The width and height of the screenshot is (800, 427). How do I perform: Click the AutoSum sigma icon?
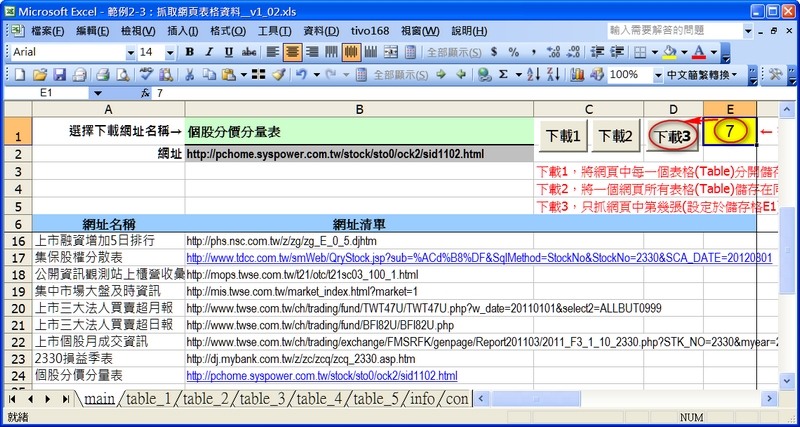pyautogui.click(x=504, y=76)
